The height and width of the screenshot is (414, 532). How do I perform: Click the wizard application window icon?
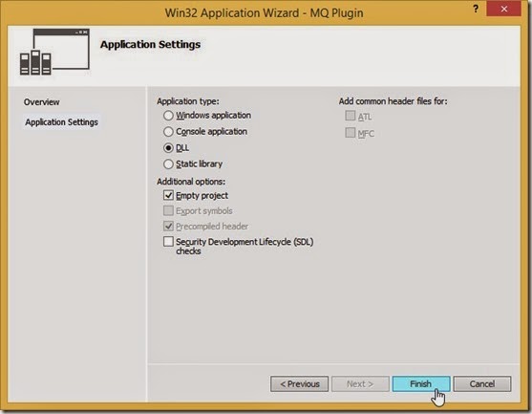(54, 52)
